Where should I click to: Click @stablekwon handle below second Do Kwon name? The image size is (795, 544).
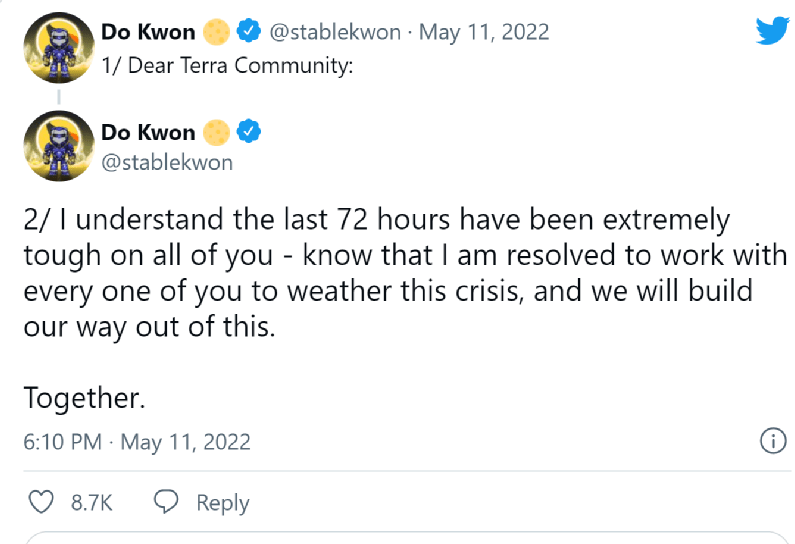coord(166,162)
